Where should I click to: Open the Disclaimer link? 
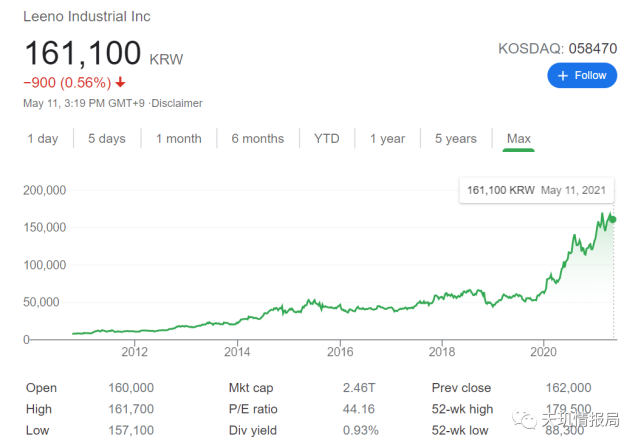[x=178, y=103]
